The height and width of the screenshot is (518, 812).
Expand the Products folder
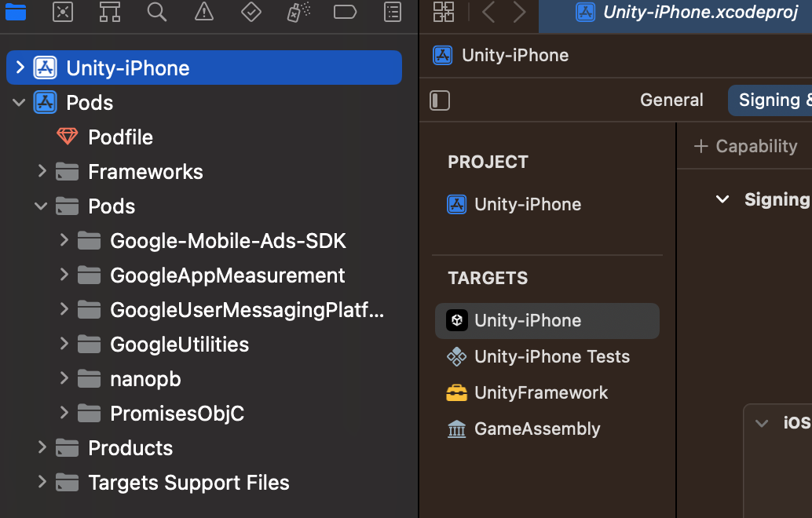42,447
